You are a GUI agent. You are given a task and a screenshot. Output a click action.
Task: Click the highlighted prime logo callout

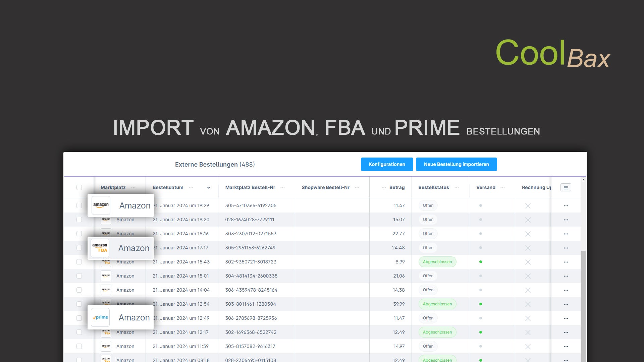coord(100,317)
